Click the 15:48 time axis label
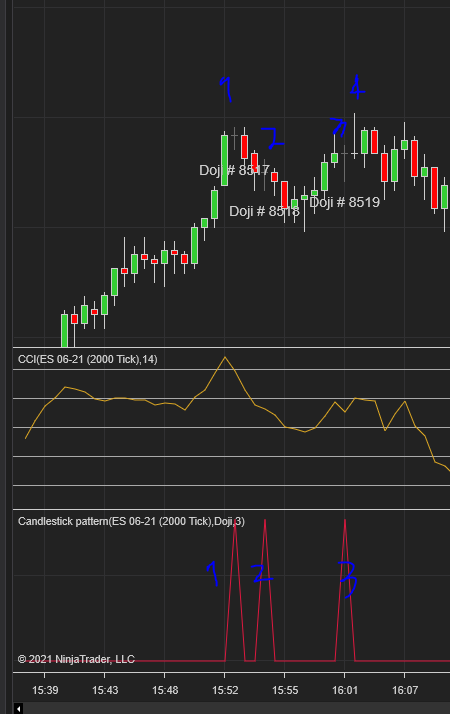Viewport: 450px width, 714px height. pyautogui.click(x=165, y=690)
